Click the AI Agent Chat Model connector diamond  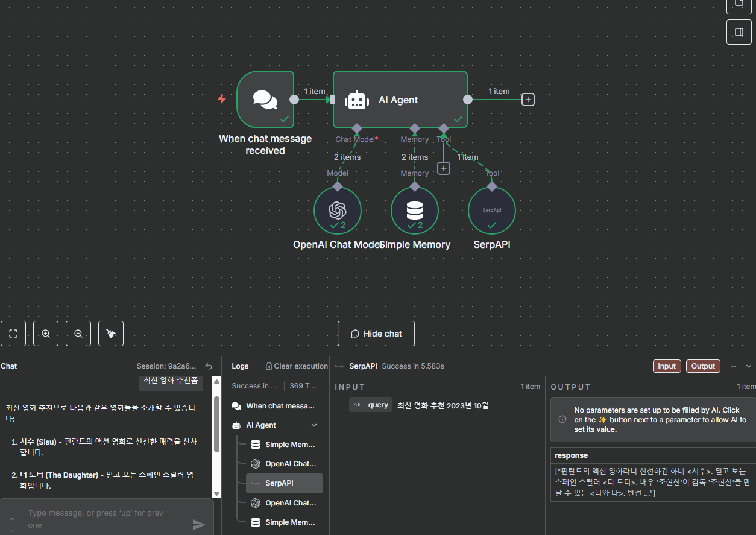(x=357, y=128)
